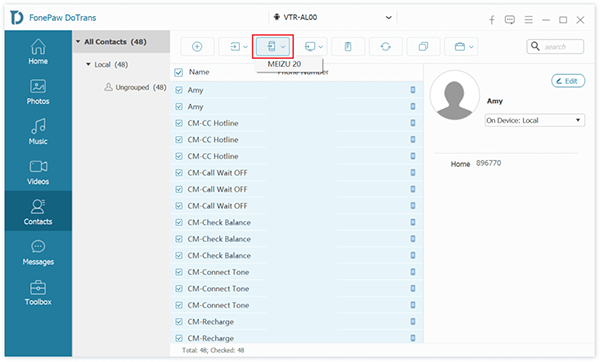Expand import contacts dropdown arrow

coord(245,47)
